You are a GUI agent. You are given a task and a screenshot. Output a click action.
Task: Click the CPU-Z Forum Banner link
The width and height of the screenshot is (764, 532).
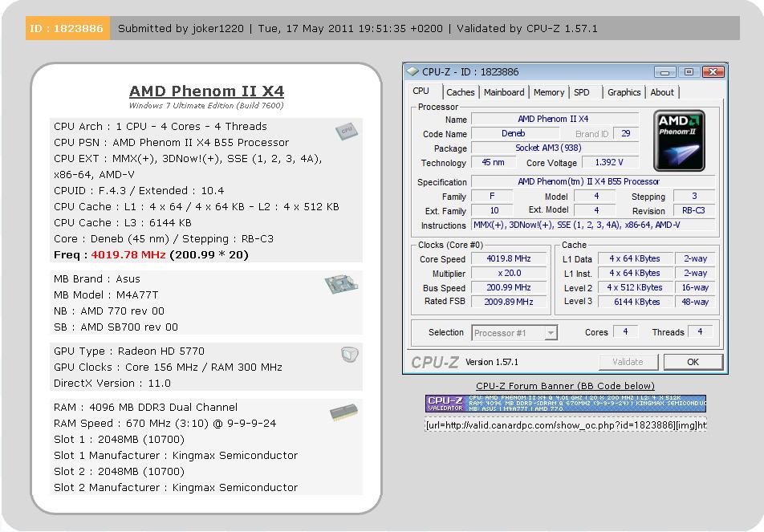[565, 386]
